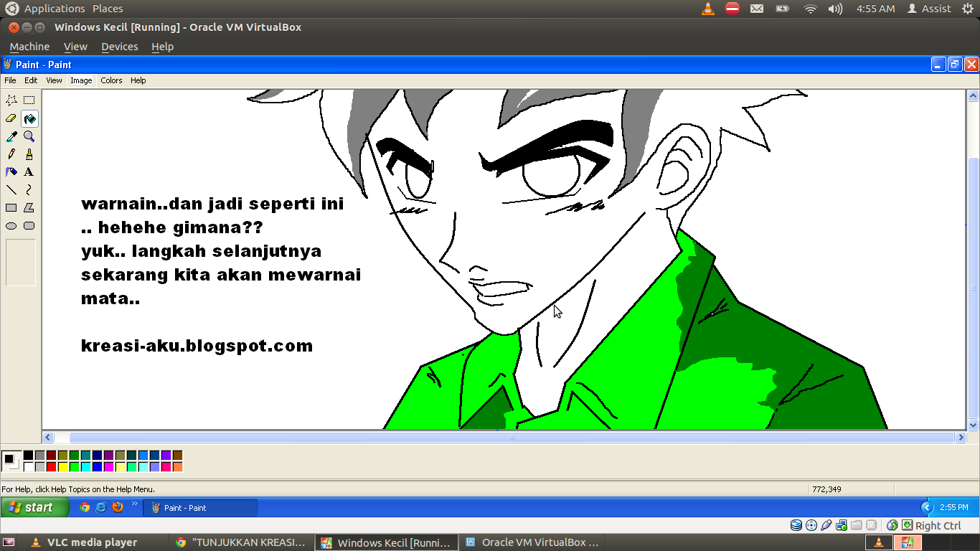980x551 pixels.
Task: Click the Windows XP start button
Action: (x=35, y=507)
